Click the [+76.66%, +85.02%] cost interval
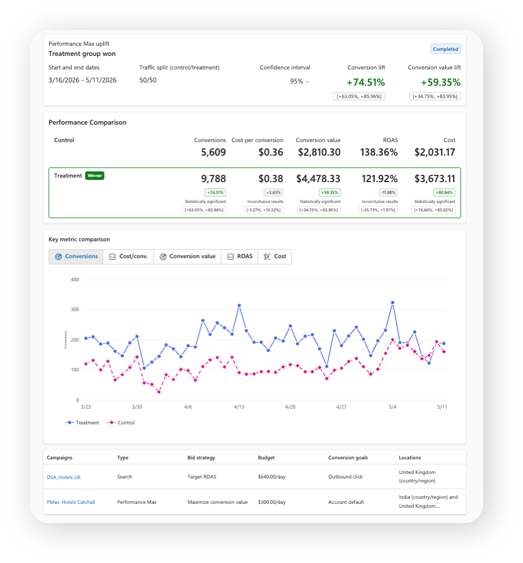The width and height of the screenshot is (523, 563). pos(434,210)
